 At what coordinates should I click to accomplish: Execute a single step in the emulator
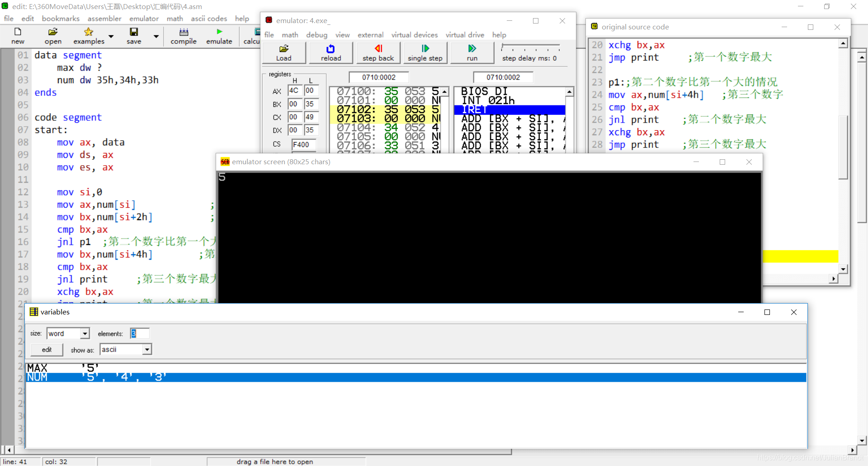(x=425, y=53)
